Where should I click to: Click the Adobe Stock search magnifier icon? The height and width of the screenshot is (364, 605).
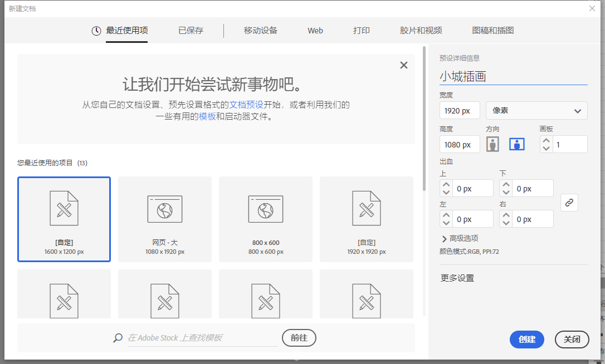118,338
